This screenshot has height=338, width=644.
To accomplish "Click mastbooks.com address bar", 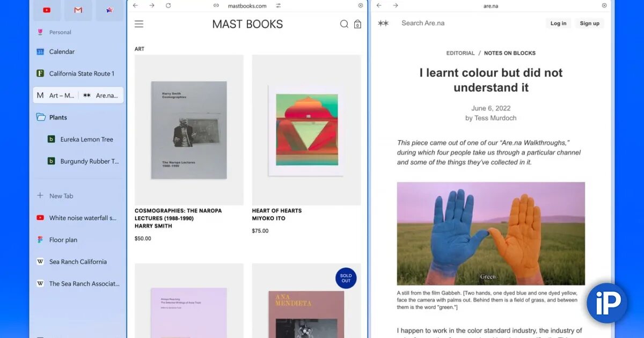I will pos(247,5).
